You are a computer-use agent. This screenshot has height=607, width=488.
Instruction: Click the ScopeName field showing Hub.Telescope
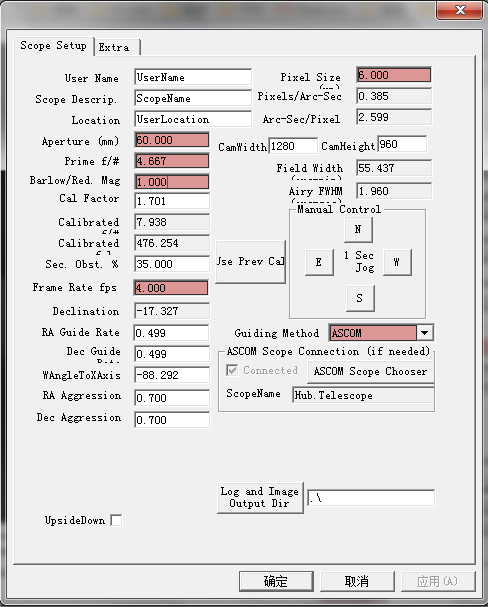point(363,395)
